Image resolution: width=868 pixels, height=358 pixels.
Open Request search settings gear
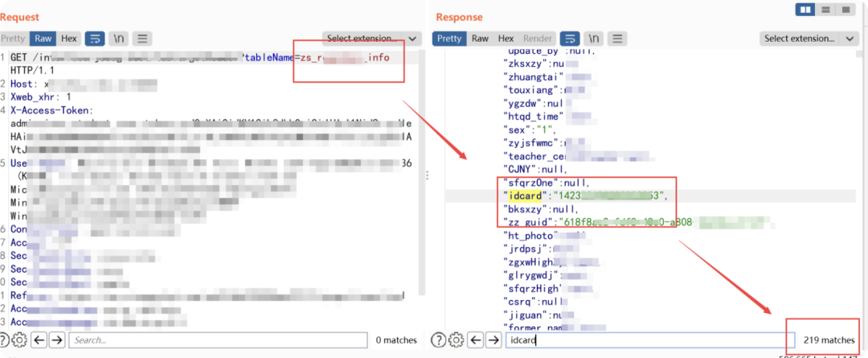coord(19,339)
